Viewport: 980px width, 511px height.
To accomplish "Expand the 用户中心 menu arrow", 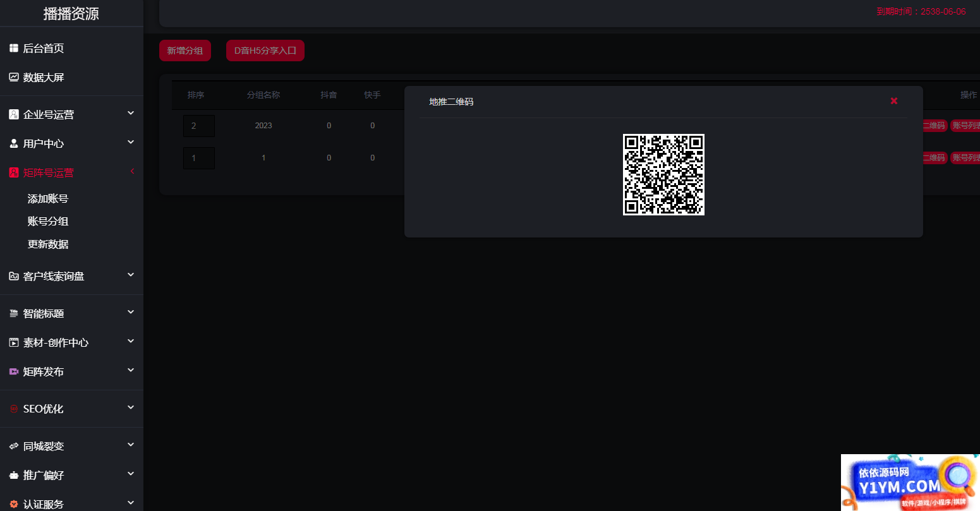I will tap(131, 142).
